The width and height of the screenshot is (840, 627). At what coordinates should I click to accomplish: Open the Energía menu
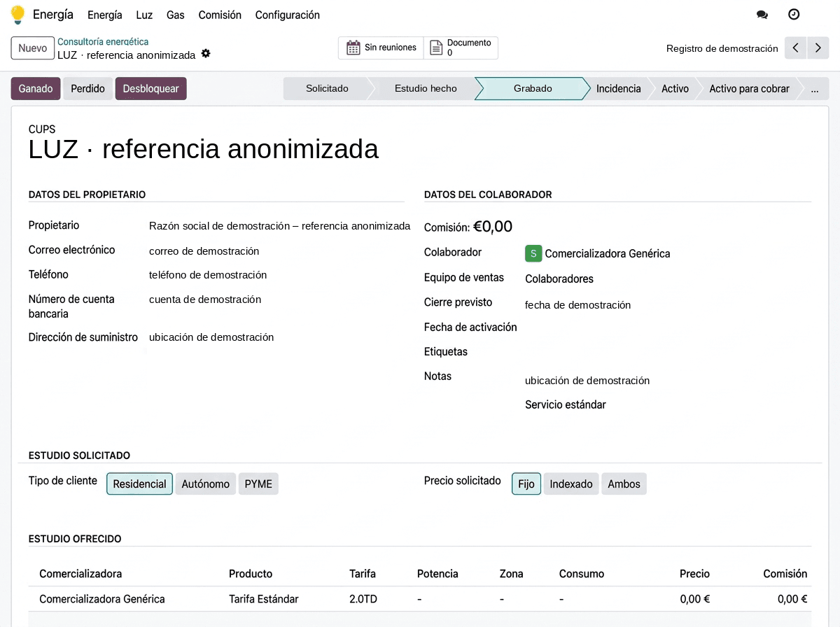point(105,15)
